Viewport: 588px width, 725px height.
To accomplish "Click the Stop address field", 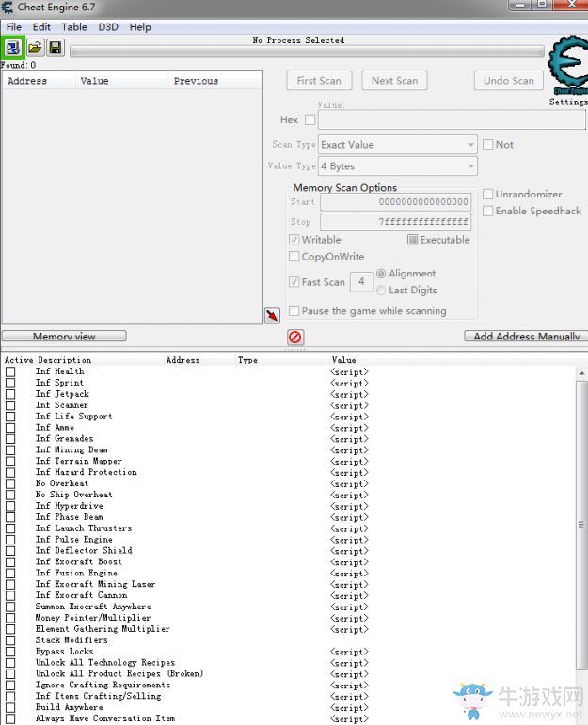I will click(395, 222).
